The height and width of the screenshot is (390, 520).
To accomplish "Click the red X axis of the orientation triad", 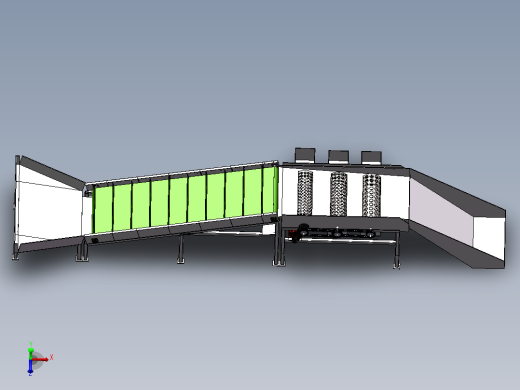I will (41, 359).
